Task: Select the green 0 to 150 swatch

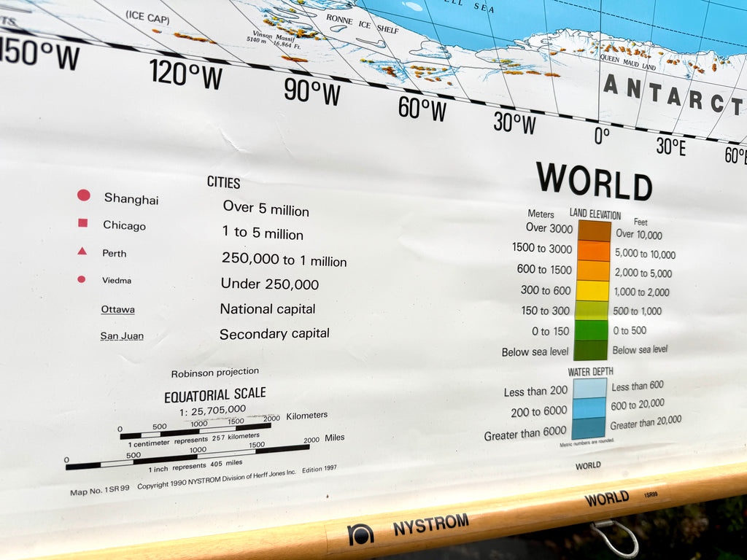Action: (x=591, y=330)
